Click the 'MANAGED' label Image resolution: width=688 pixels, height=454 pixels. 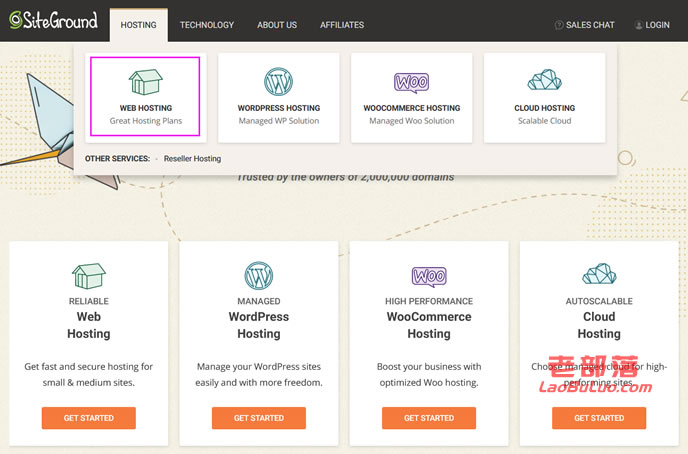258,301
